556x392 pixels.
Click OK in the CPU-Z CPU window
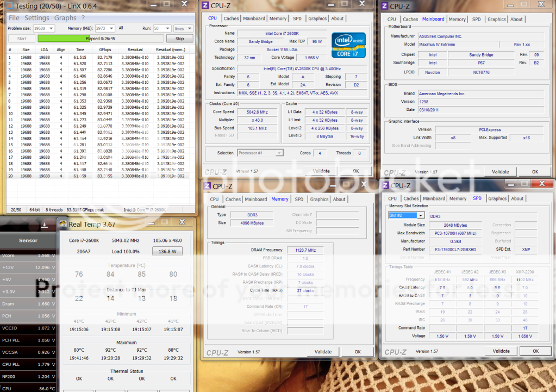point(355,171)
